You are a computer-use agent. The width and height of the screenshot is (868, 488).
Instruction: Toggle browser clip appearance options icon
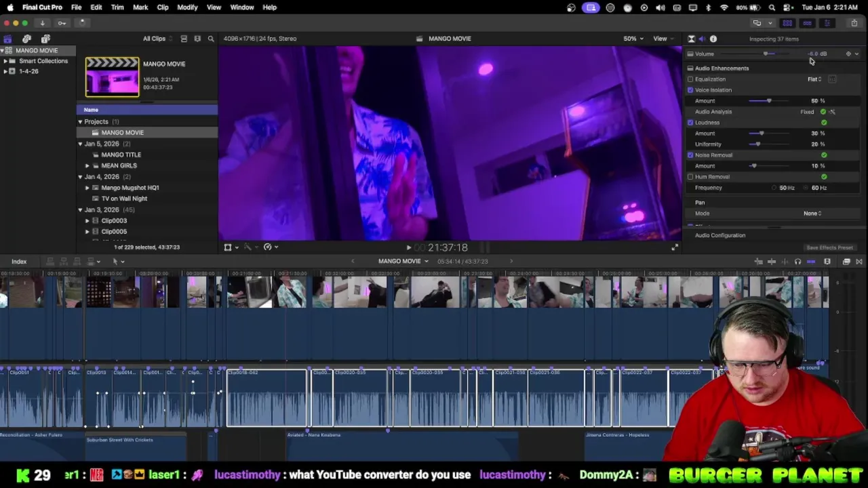[184, 39]
